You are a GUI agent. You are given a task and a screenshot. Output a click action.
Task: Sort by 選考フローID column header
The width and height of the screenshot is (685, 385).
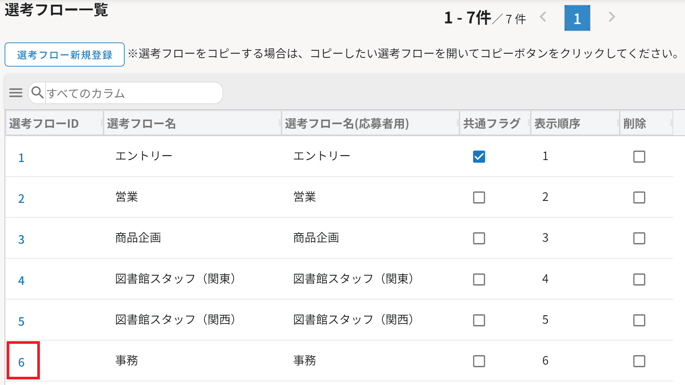(44, 124)
